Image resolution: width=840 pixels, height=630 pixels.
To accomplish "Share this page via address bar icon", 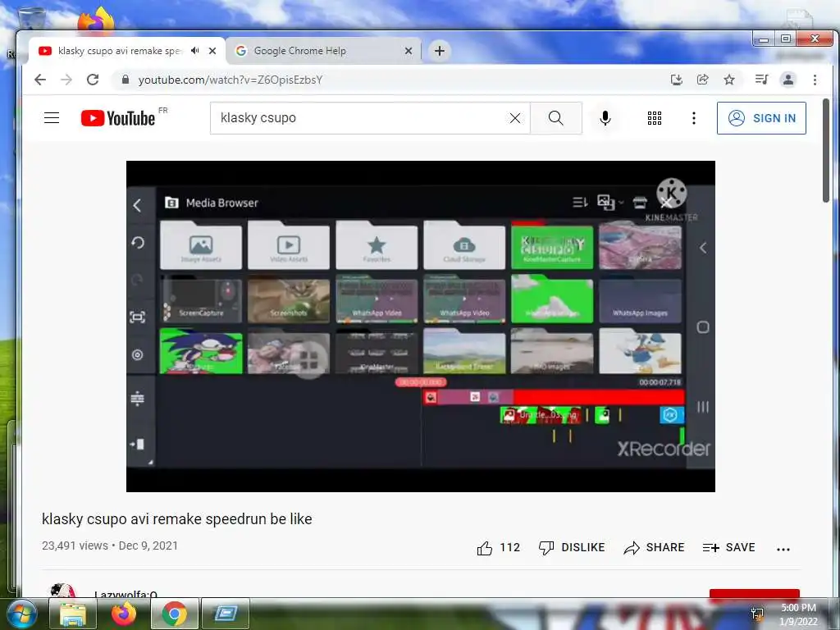I will (x=703, y=80).
